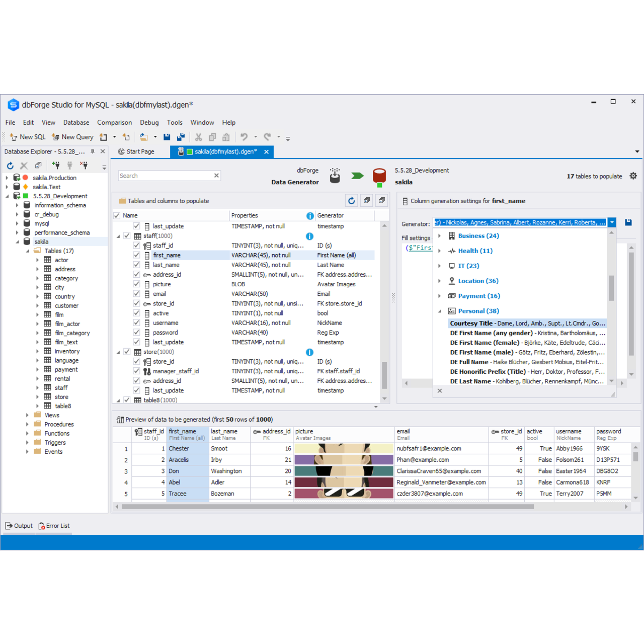Click the New SQL toolbar button
The width and height of the screenshot is (644, 644).
tap(28, 137)
